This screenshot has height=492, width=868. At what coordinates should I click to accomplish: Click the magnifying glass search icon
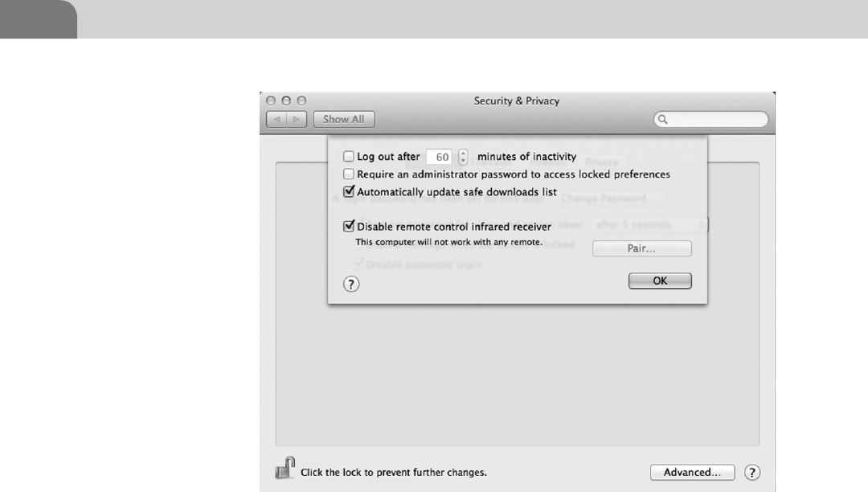662,119
